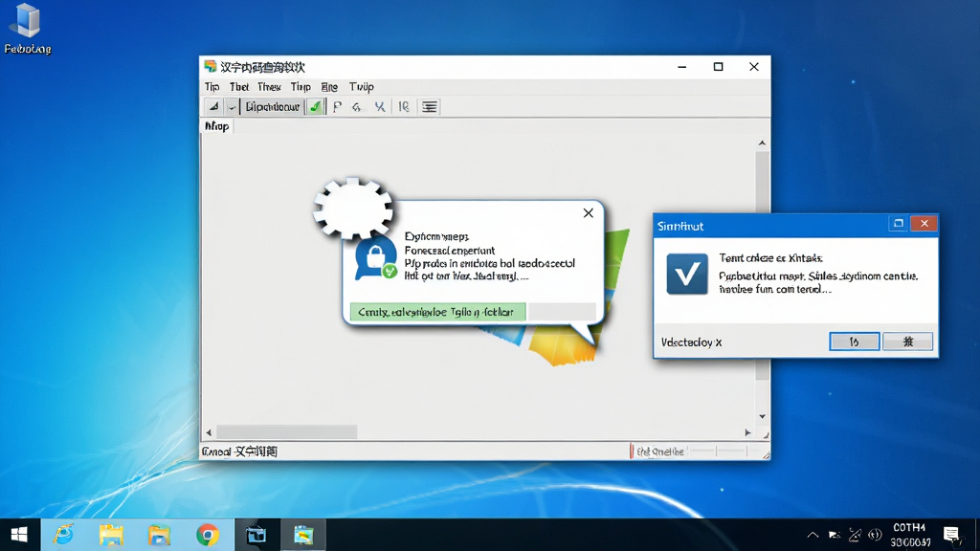Launch Google Chrome from the taskbar
Screen dimensions: 980x551
[x=208, y=535]
